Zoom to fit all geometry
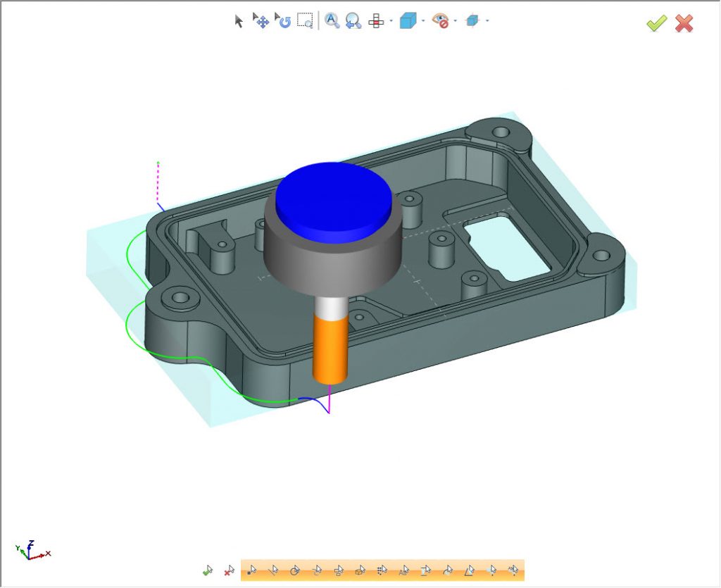Image resolution: width=721 pixels, height=588 pixels. [332, 21]
